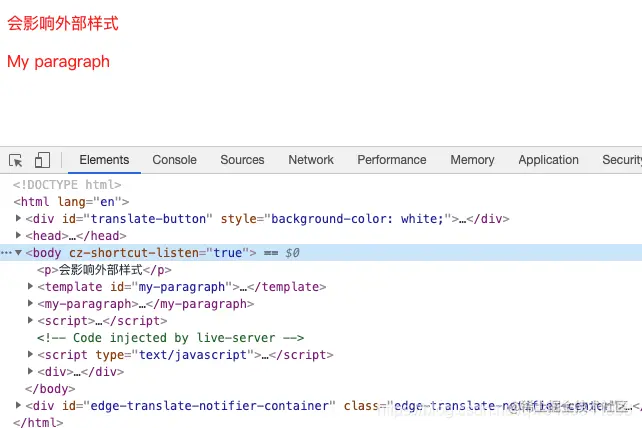Select the html lang="en" opening tag
Image resolution: width=642 pixels, height=428 pixels.
[x=71, y=202]
